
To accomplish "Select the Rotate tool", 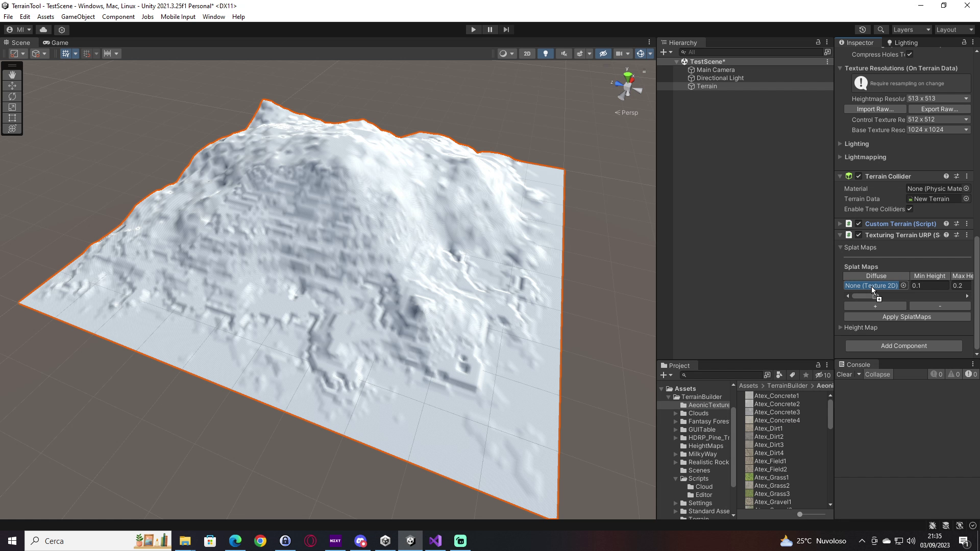I will click(12, 96).
